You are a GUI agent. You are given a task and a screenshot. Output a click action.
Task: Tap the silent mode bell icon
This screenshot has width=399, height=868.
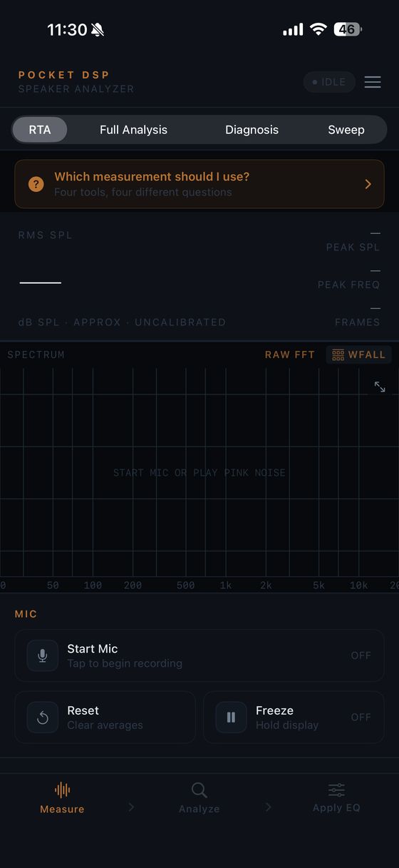(98, 29)
